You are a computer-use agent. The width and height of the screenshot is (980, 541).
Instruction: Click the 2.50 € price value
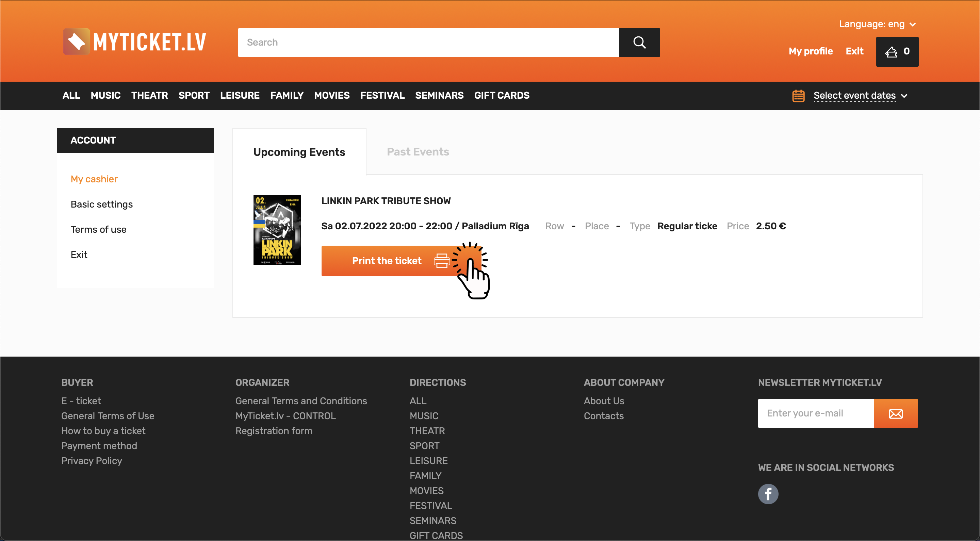pyautogui.click(x=771, y=226)
